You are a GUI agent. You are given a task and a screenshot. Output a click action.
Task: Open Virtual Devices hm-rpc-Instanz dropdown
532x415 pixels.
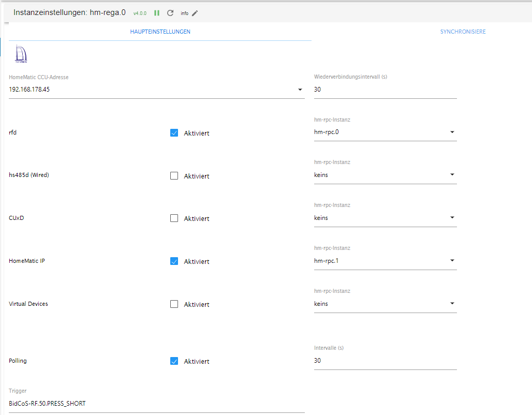(385, 304)
